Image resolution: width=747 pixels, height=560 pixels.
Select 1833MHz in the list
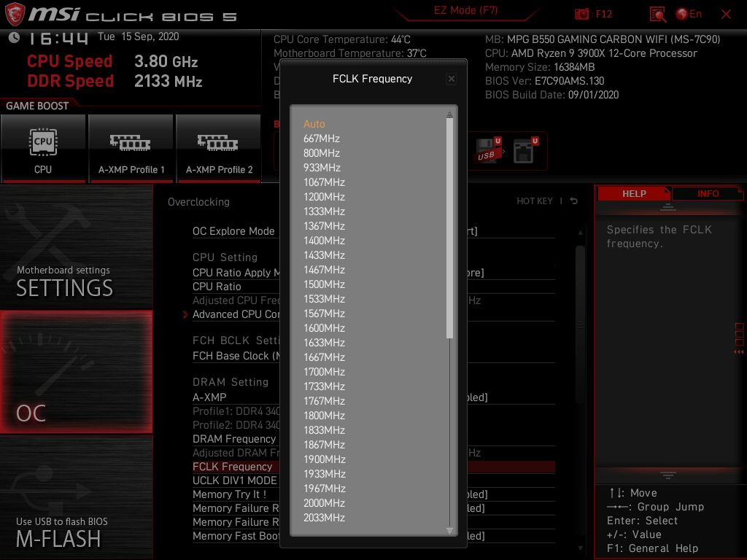click(324, 430)
